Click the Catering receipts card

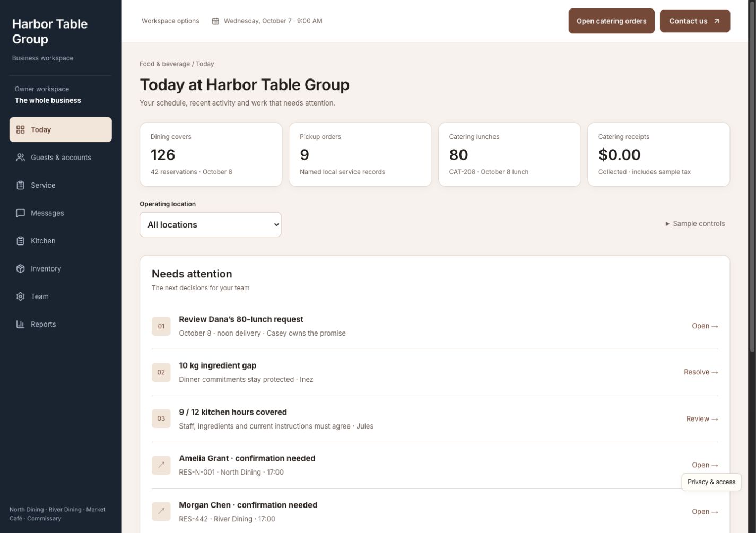[x=659, y=154]
